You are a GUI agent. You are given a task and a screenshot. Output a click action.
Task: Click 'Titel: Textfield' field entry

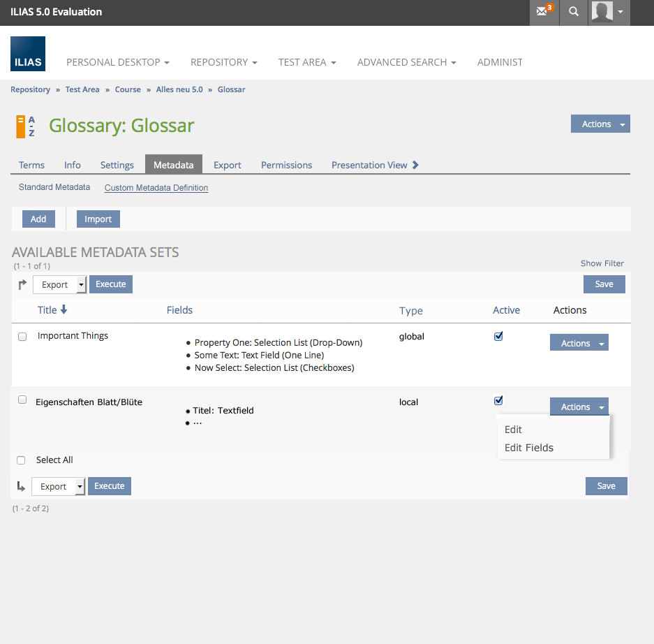coord(223,410)
